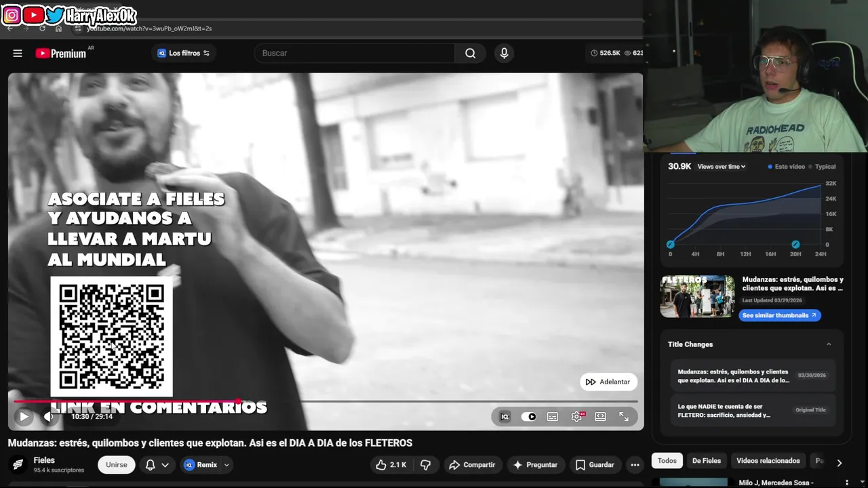Select the 03/30/2026 title change entry
The image size is (868, 488).
(753, 375)
